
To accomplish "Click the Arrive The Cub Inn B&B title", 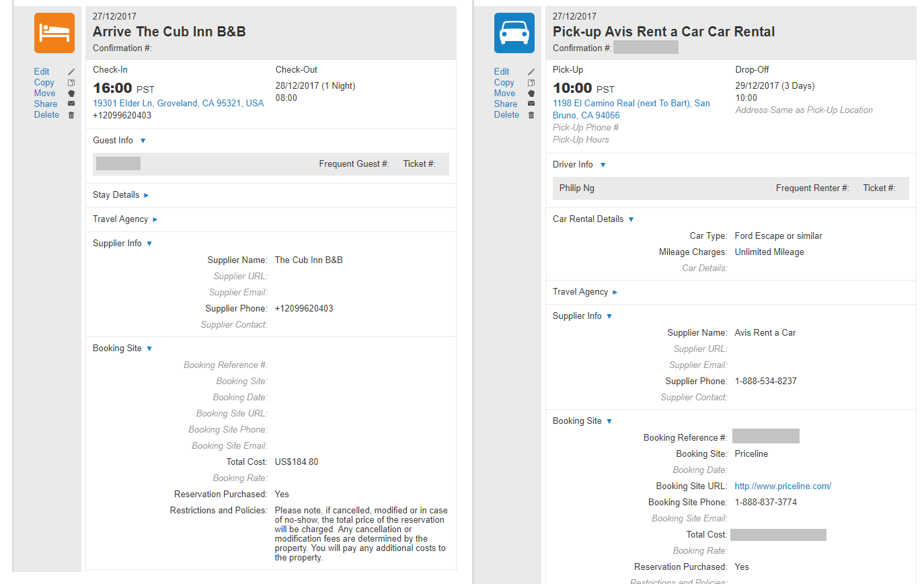I will click(x=169, y=32).
